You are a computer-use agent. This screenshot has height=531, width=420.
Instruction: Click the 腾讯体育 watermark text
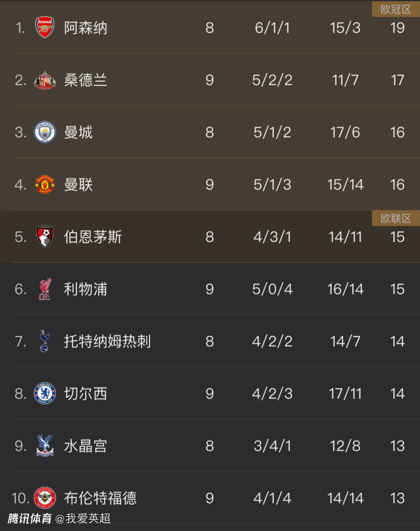[x=30, y=519]
